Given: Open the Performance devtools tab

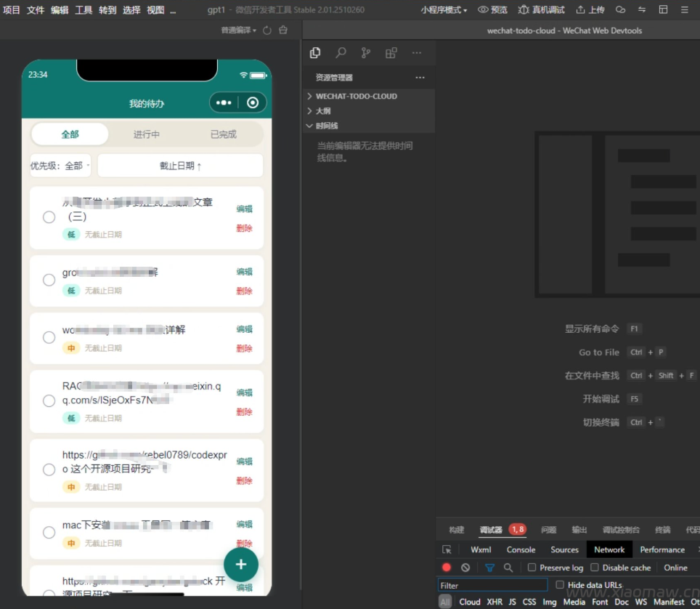Looking at the screenshot, I should tap(662, 549).
